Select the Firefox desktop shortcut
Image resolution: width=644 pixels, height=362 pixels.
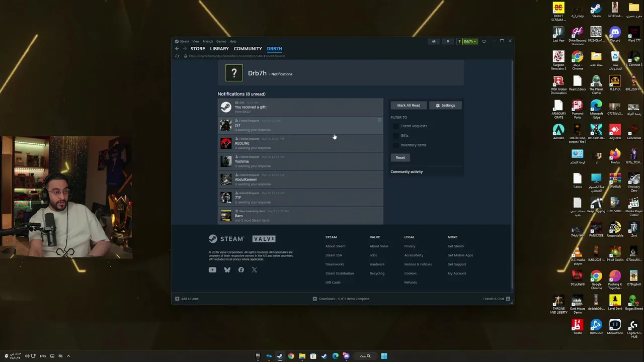click(x=615, y=156)
